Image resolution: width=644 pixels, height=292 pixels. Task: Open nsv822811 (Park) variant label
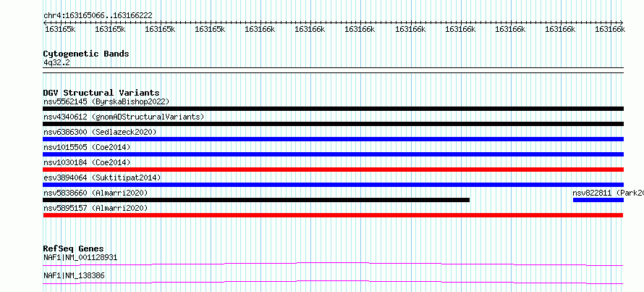tap(608, 193)
